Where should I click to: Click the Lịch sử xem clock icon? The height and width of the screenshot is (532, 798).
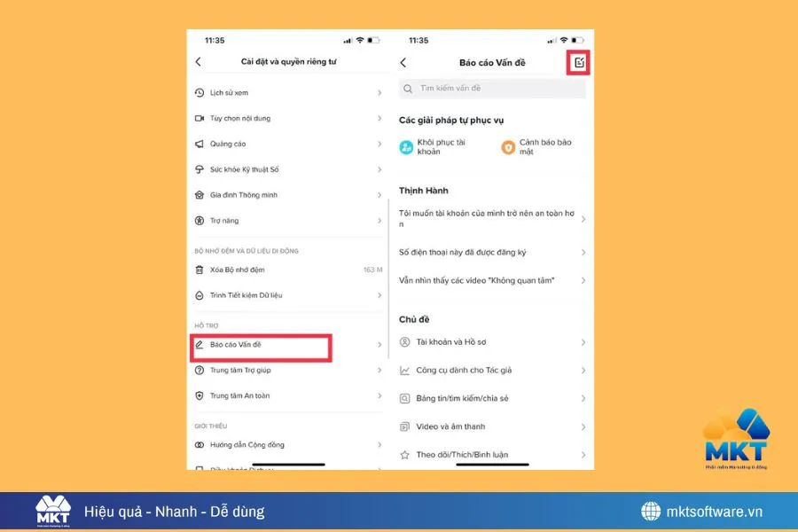[x=200, y=92]
